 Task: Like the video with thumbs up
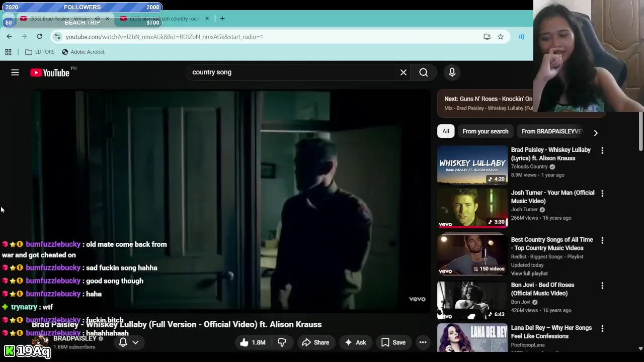click(x=253, y=342)
